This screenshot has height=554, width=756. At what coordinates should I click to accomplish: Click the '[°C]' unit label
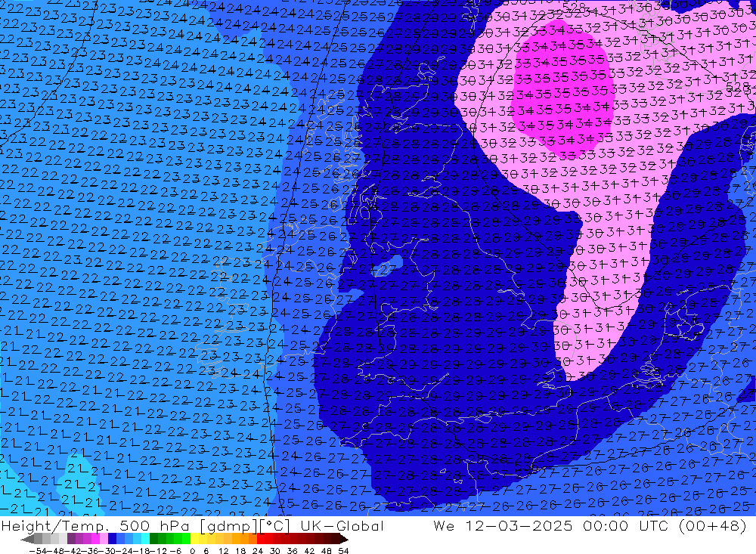[274, 526]
